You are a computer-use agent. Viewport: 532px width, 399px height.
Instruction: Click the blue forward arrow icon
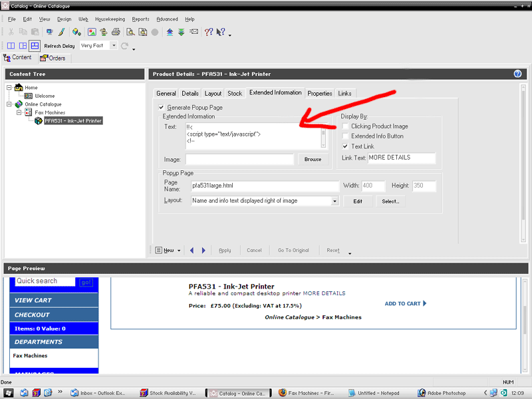coord(203,250)
